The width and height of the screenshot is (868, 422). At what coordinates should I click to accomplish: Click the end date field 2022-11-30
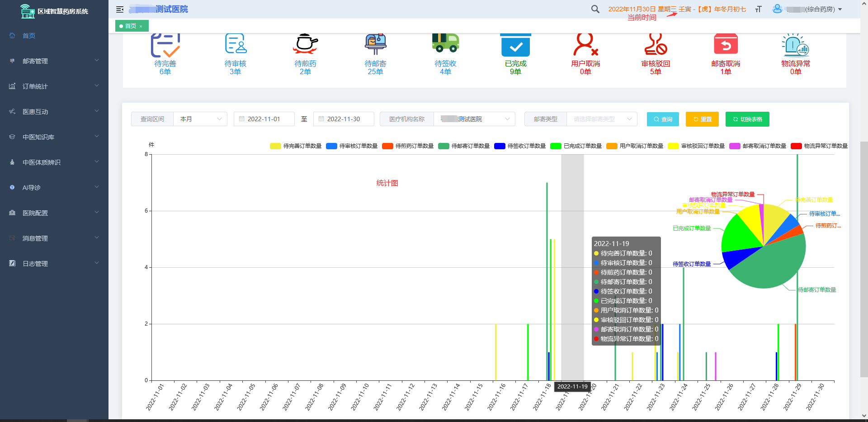(344, 119)
